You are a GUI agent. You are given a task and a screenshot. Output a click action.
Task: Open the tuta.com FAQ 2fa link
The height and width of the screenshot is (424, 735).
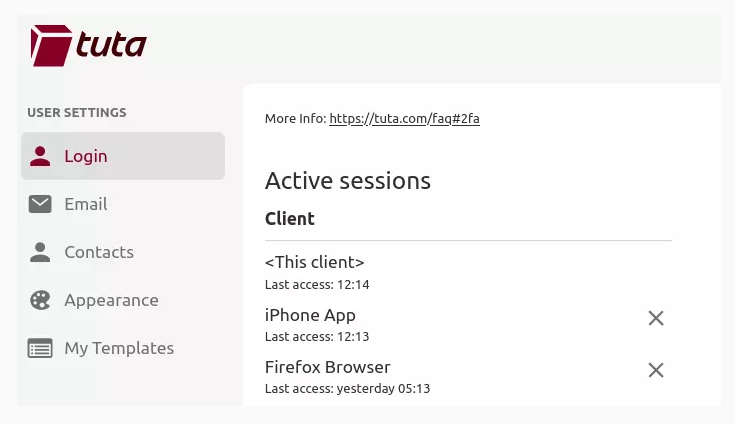pos(404,119)
